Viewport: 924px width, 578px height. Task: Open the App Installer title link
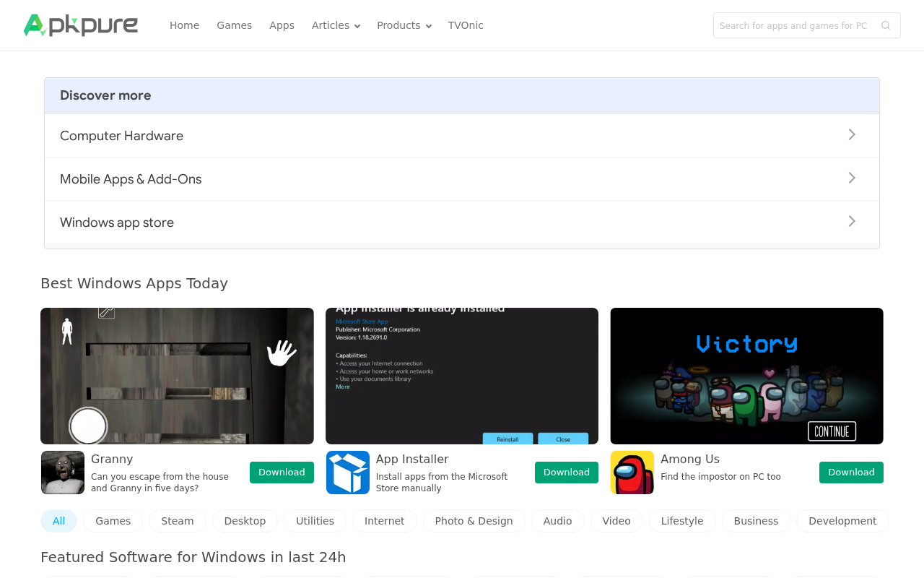coord(412,459)
